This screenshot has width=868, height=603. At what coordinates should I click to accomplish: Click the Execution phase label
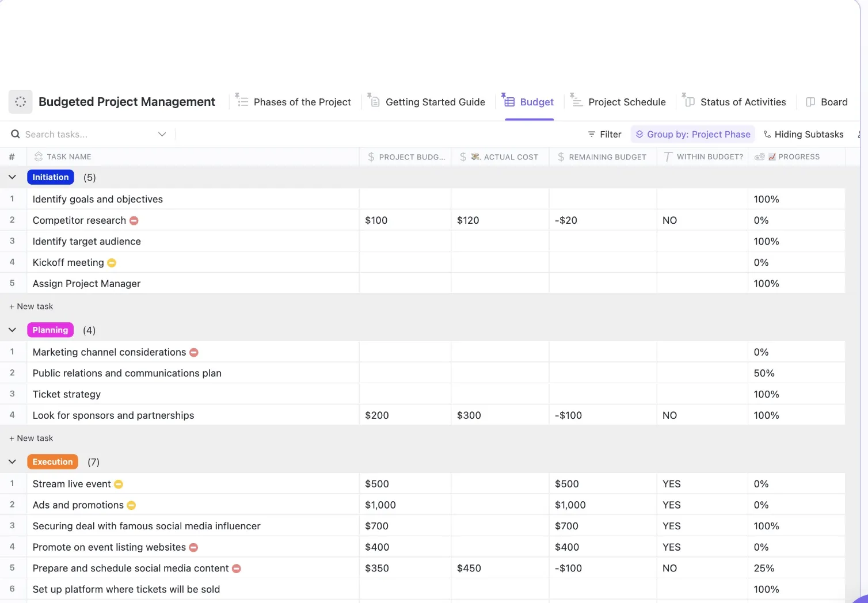click(52, 461)
